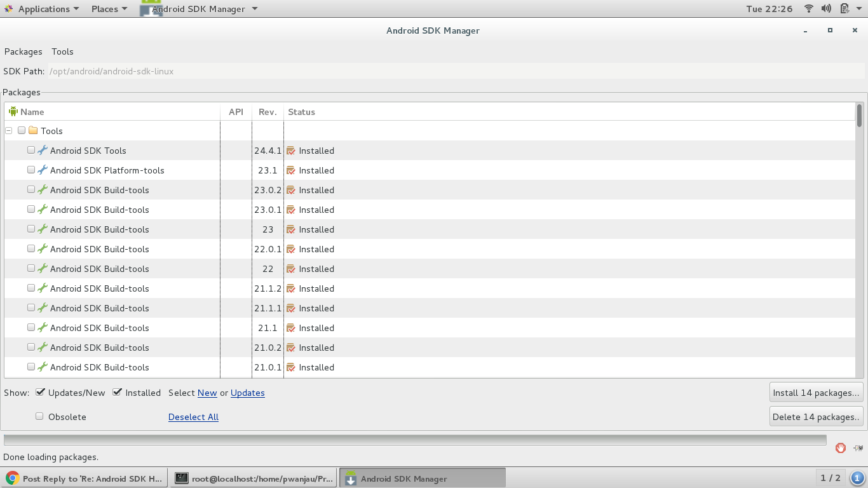Click installed status icon of Build-tools rev 21.0.1

[x=291, y=367]
